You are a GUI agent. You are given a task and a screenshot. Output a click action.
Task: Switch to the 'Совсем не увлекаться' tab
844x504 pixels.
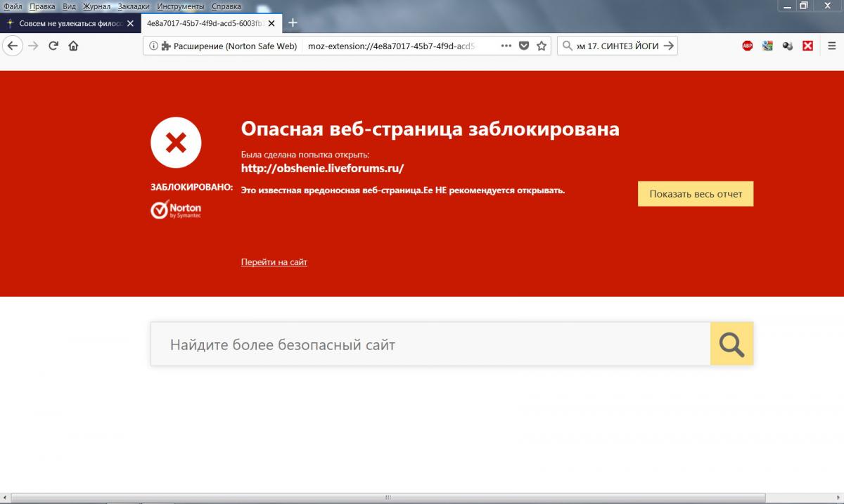(x=68, y=22)
